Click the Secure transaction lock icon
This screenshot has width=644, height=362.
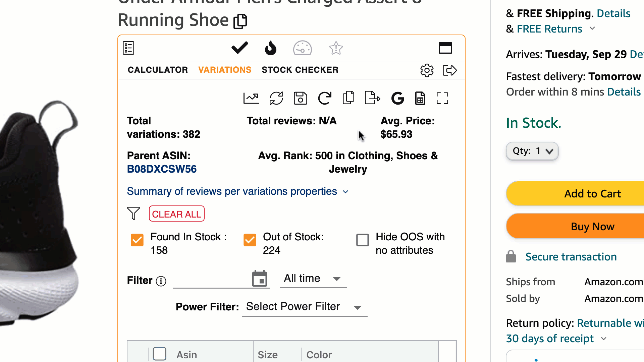point(511,257)
